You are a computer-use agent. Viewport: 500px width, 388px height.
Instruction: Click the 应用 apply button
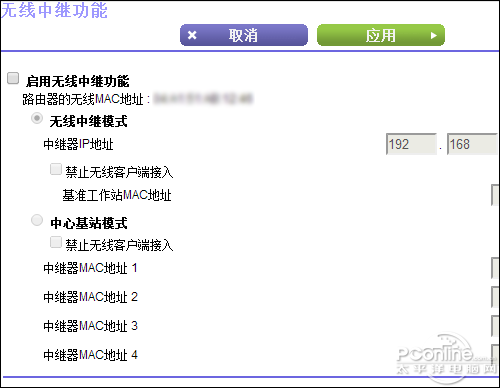click(x=381, y=35)
